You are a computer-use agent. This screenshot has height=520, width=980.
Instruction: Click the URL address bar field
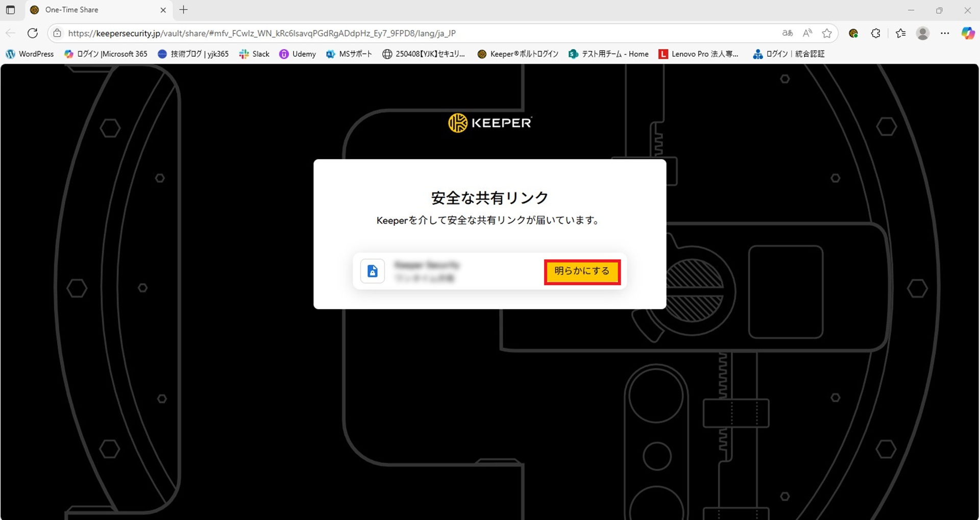click(408, 33)
